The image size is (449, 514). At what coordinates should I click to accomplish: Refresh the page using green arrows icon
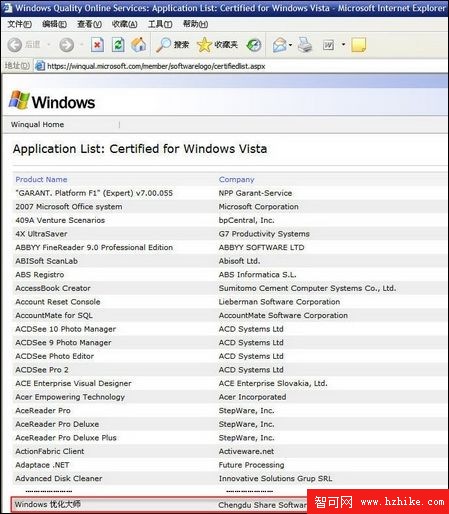click(118, 45)
